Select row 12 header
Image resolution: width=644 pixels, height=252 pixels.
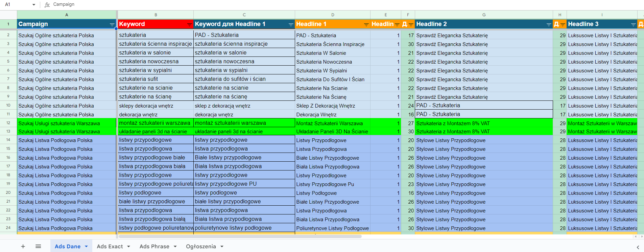pos(8,123)
